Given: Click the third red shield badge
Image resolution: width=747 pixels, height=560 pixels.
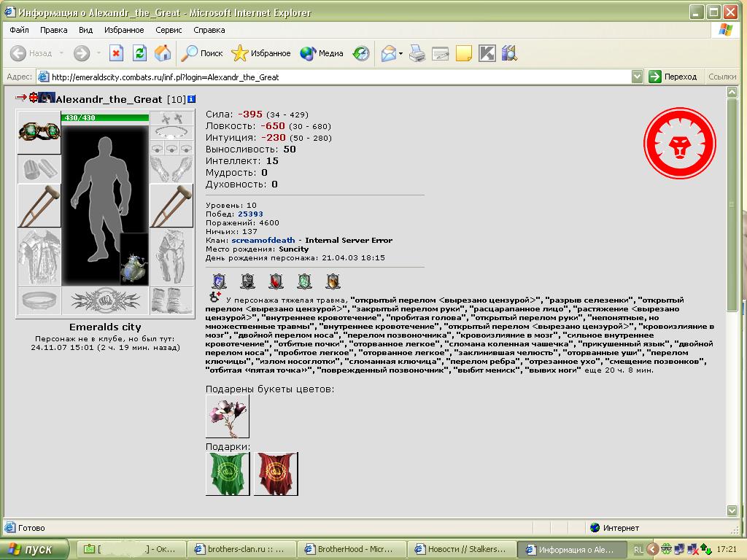Looking at the screenshot, I should [x=276, y=281].
